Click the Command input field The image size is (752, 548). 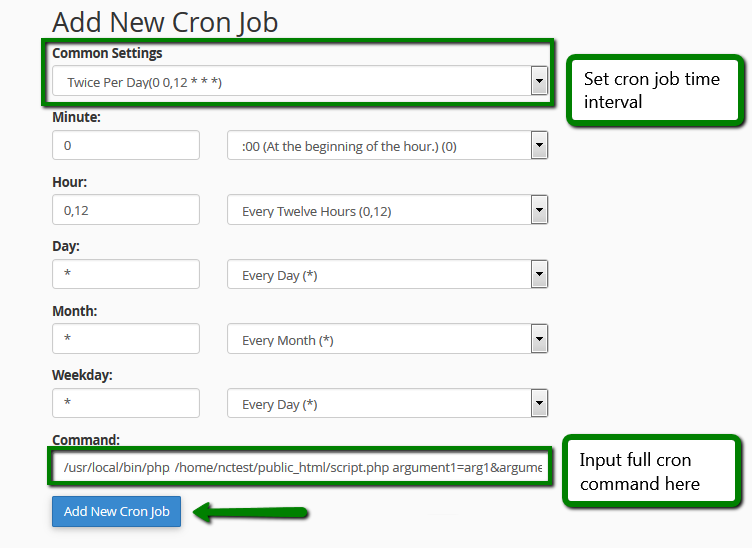[300, 468]
